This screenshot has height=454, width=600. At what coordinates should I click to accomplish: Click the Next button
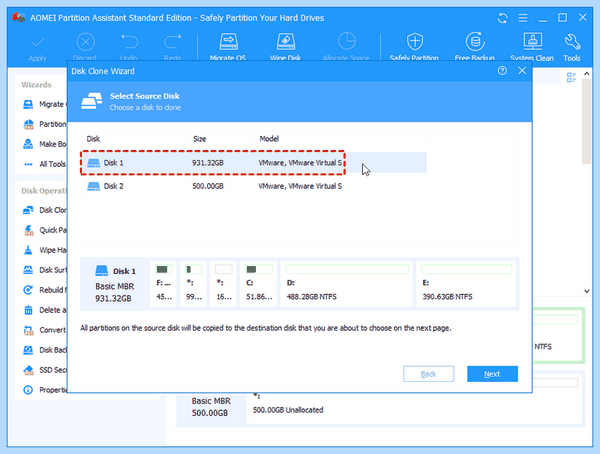(x=492, y=374)
